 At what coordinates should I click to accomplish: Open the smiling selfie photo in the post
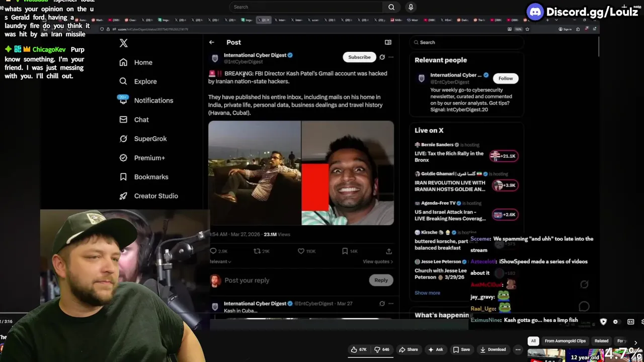[x=348, y=173]
